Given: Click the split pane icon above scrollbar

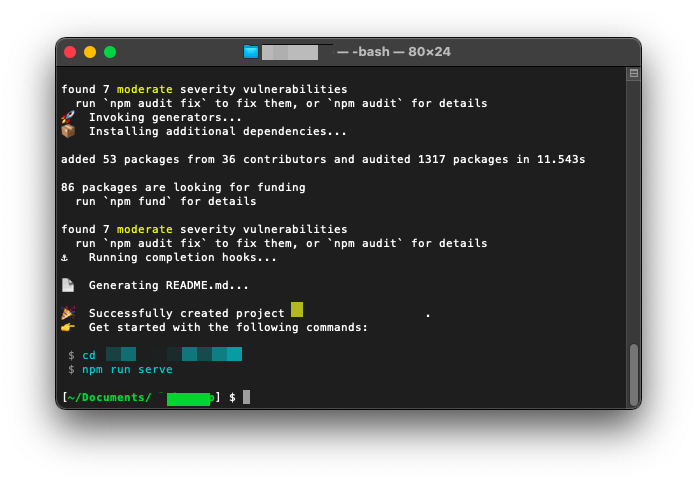Looking at the screenshot, I should tap(634, 73).
